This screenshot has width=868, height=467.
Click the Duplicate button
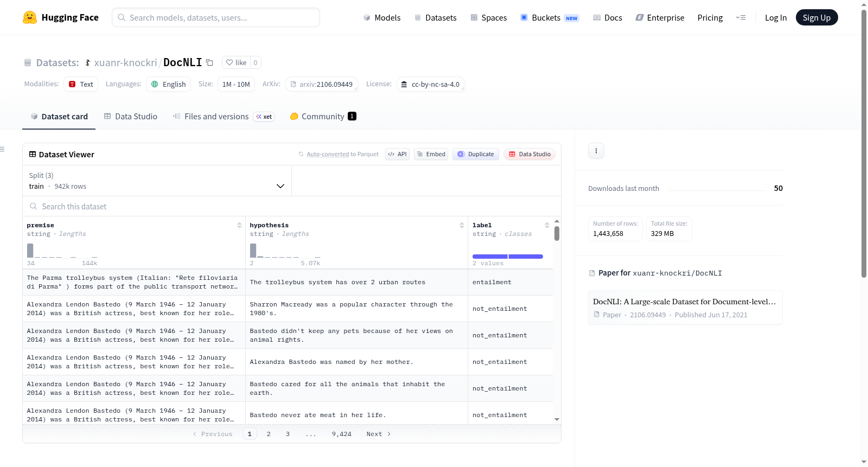[x=476, y=154]
